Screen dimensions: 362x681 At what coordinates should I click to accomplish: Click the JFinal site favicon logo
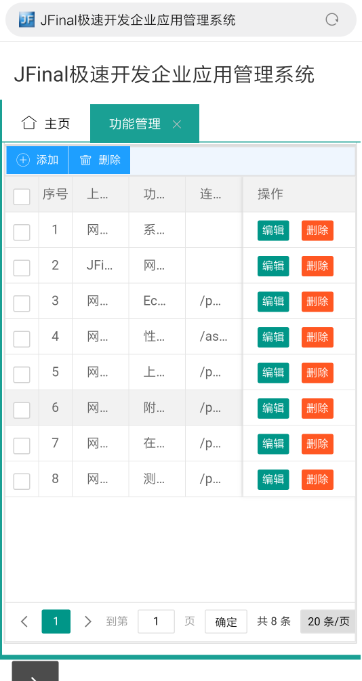click(26, 20)
